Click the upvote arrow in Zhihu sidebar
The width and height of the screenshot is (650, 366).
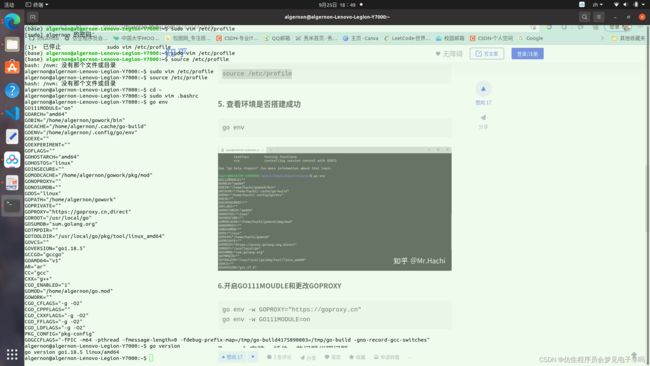pos(483,89)
